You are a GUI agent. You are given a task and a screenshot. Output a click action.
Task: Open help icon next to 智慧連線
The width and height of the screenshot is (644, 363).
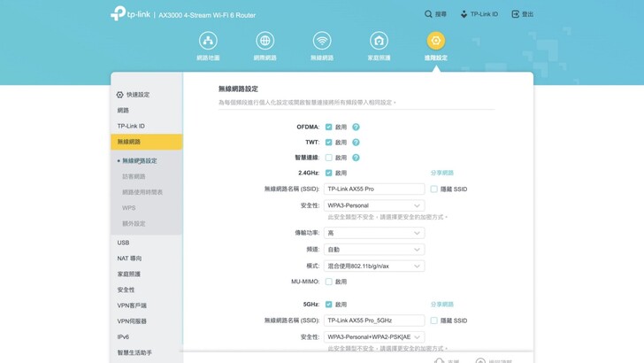[x=356, y=158]
